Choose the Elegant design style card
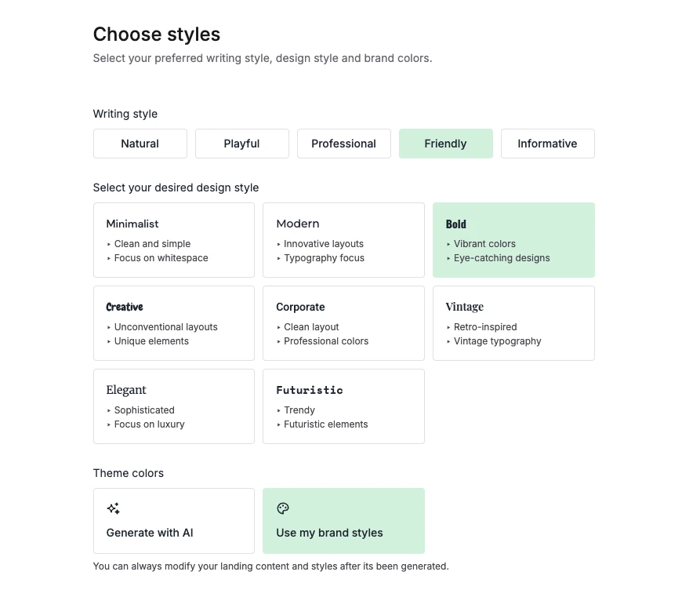Screen dimensions: 700x608 pyautogui.click(x=173, y=406)
